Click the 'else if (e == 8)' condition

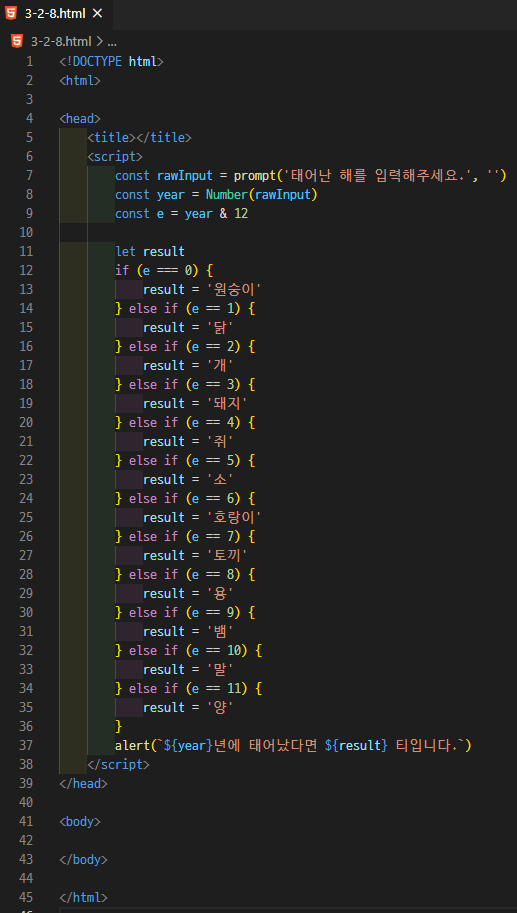185,574
